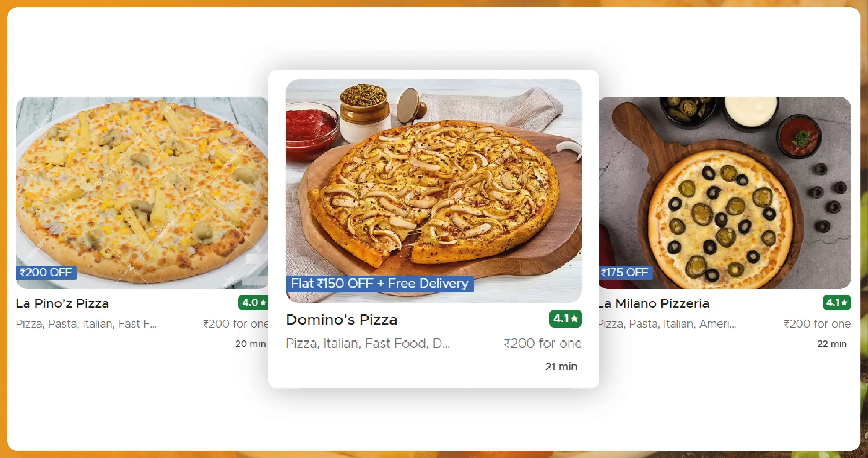Click La Milano ₹200 for one price
Image resolution: width=868 pixels, height=458 pixels.
[x=817, y=324]
